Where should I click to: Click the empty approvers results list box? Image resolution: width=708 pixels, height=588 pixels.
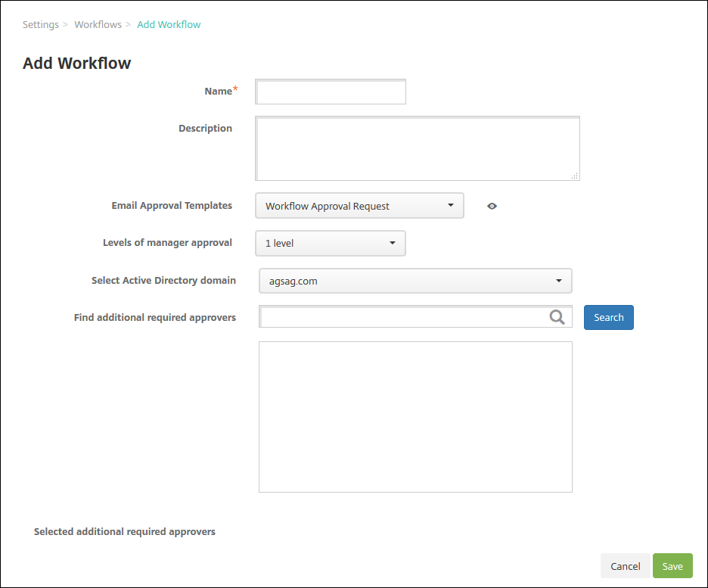point(415,416)
